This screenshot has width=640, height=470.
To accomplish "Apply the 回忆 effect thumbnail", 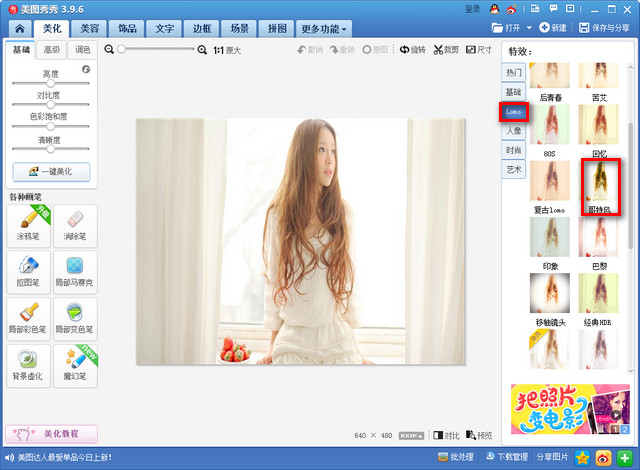I will [601, 124].
